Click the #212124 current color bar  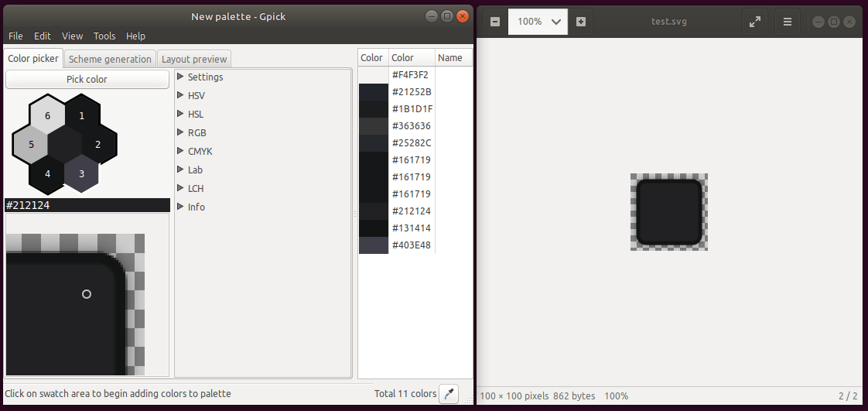pos(87,206)
